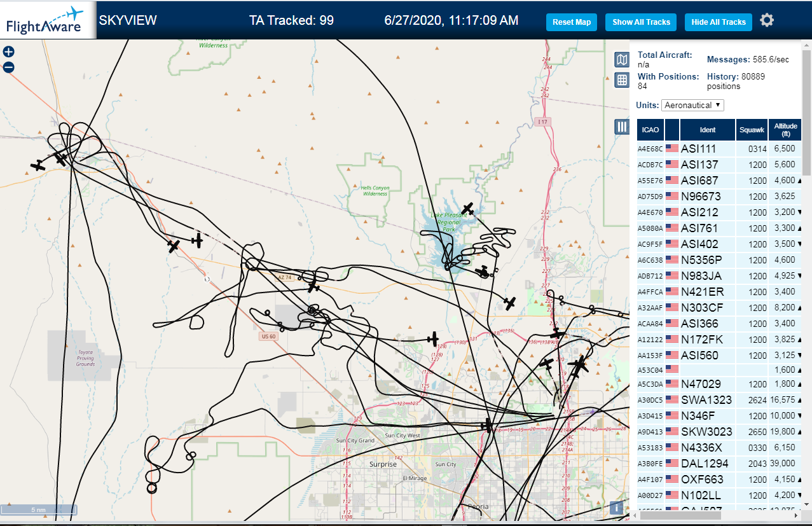Click the scroll-up arrow of the sidebar scrollbar
The width and height of the screenshot is (812, 526).
tap(808, 44)
